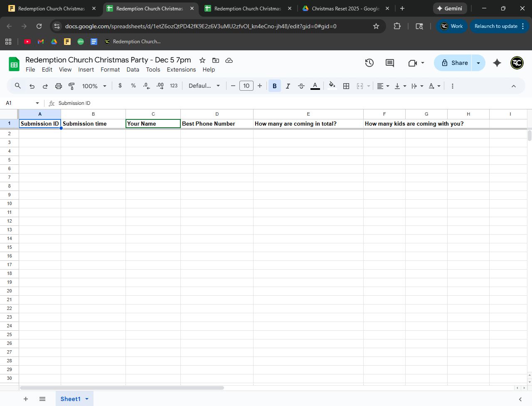Click the borders grid icon

(x=346, y=86)
